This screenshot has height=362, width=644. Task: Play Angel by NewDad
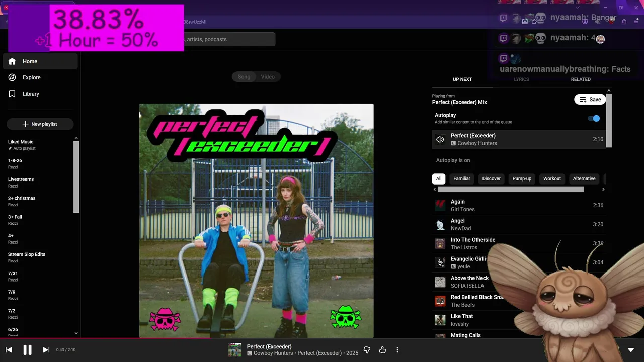pyautogui.click(x=519, y=224)
